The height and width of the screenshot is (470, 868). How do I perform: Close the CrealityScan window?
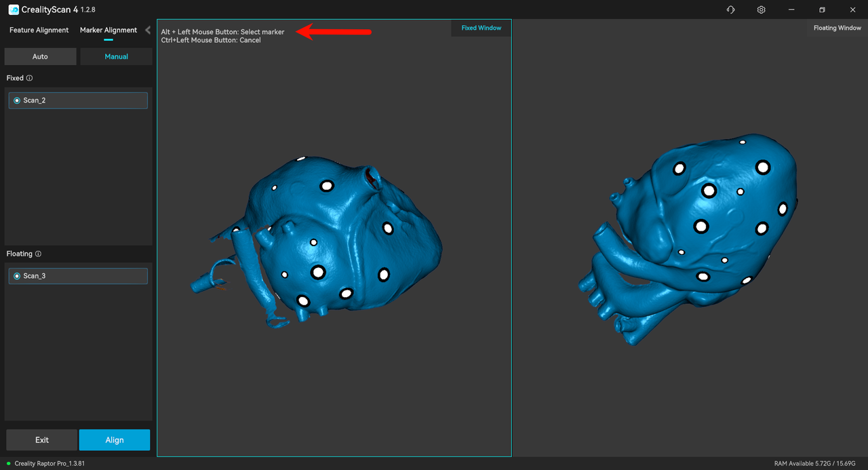pos(852,9)
